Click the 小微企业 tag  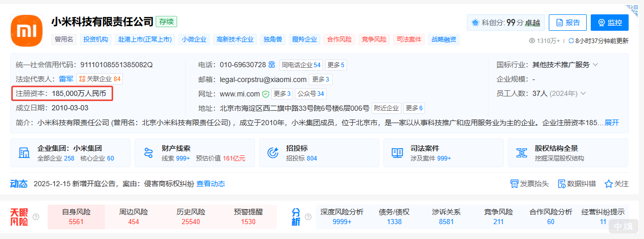tap(194, 39)
